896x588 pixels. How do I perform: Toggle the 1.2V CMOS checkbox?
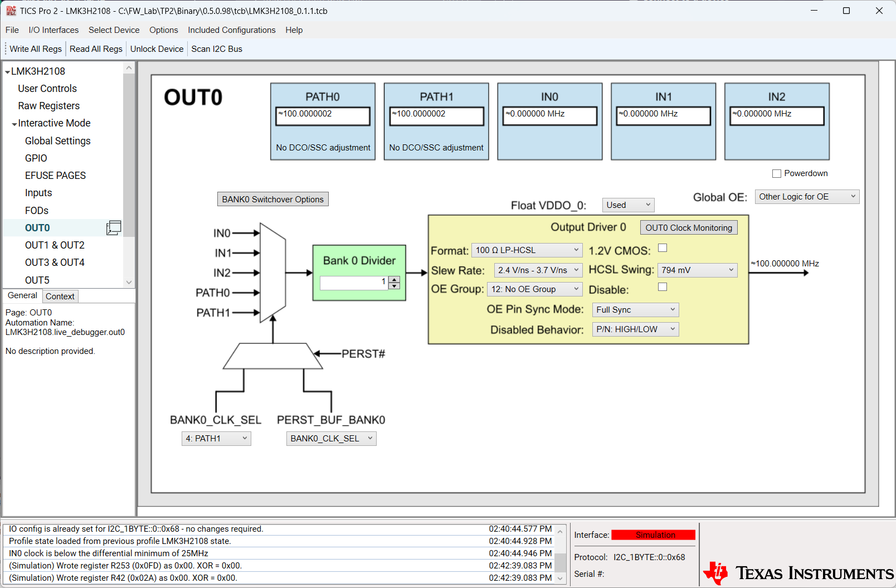point(663,248)
